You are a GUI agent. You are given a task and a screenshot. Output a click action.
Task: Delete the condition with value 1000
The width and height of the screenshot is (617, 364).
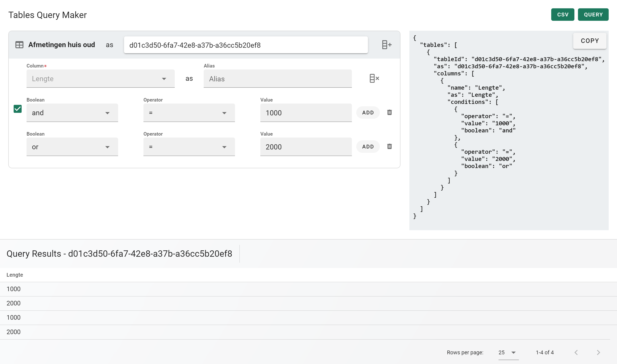coord(389,113)
